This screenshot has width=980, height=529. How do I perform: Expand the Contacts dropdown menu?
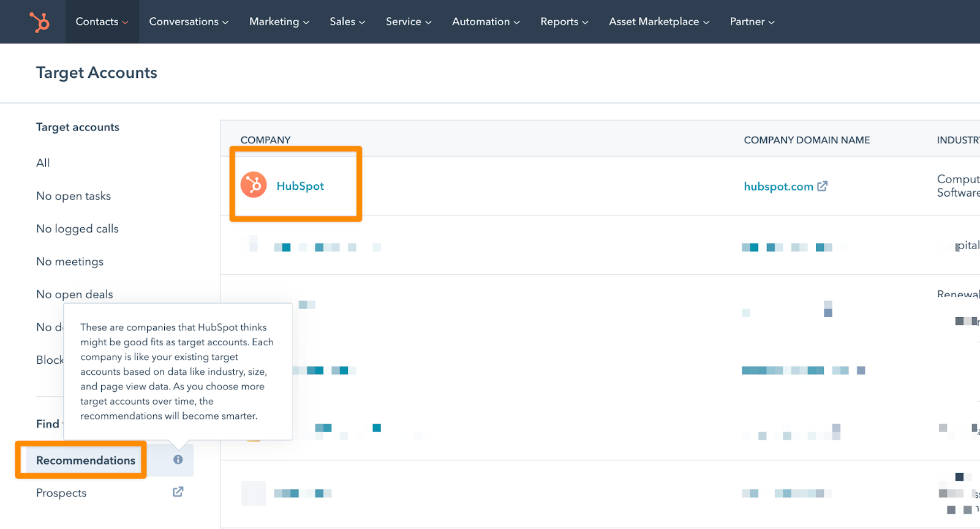(102, 21)
